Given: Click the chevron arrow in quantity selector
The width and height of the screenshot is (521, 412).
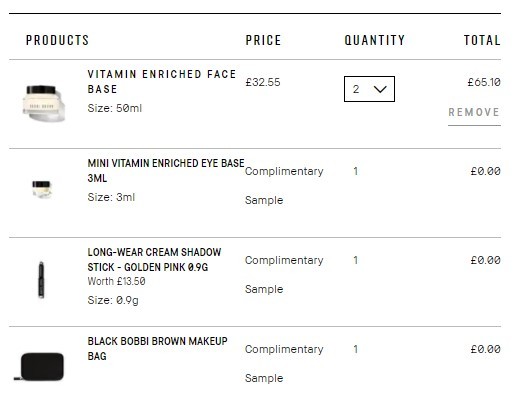Looking at the screenshot, I should click(x=380, y=89).
